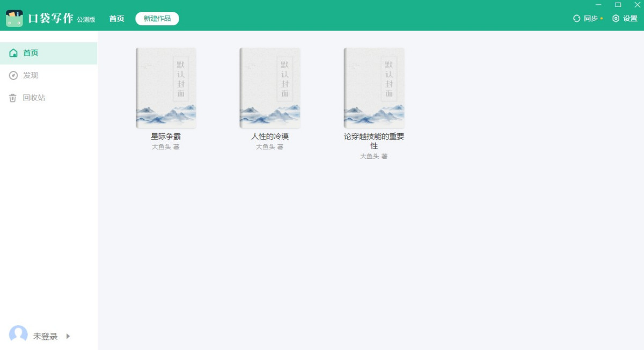Click the 同步 label in top bar
644x350 pixels.
(x=591, y=18)
